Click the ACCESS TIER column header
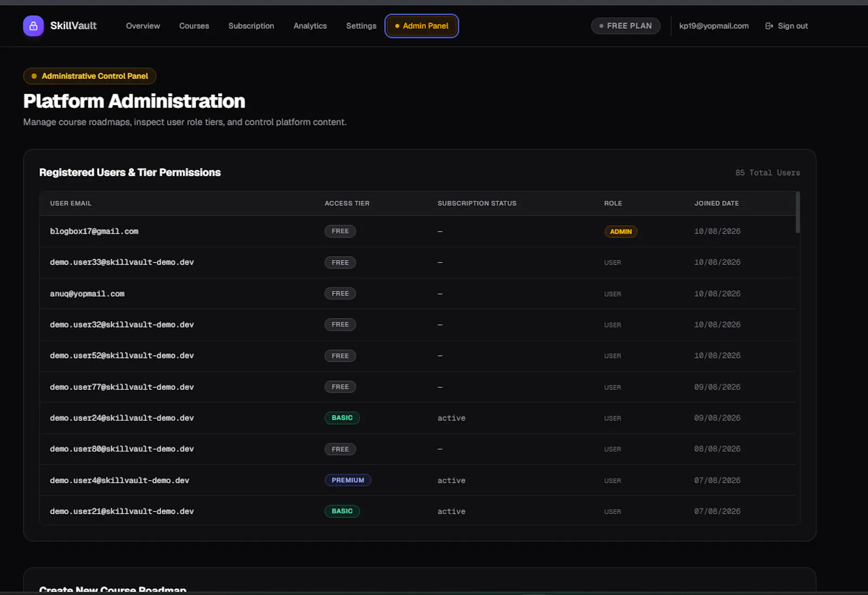The image size is (868, 595). (x=347, y=203)
